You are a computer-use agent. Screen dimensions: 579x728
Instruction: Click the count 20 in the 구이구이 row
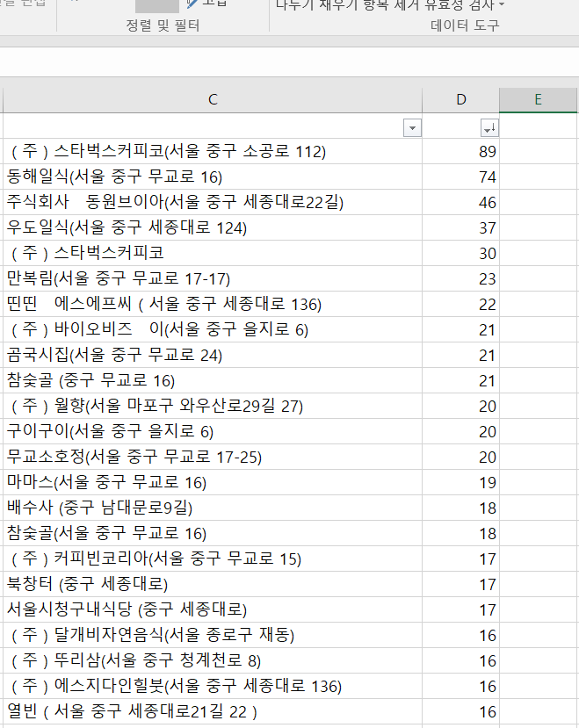[x=488, y=432]
